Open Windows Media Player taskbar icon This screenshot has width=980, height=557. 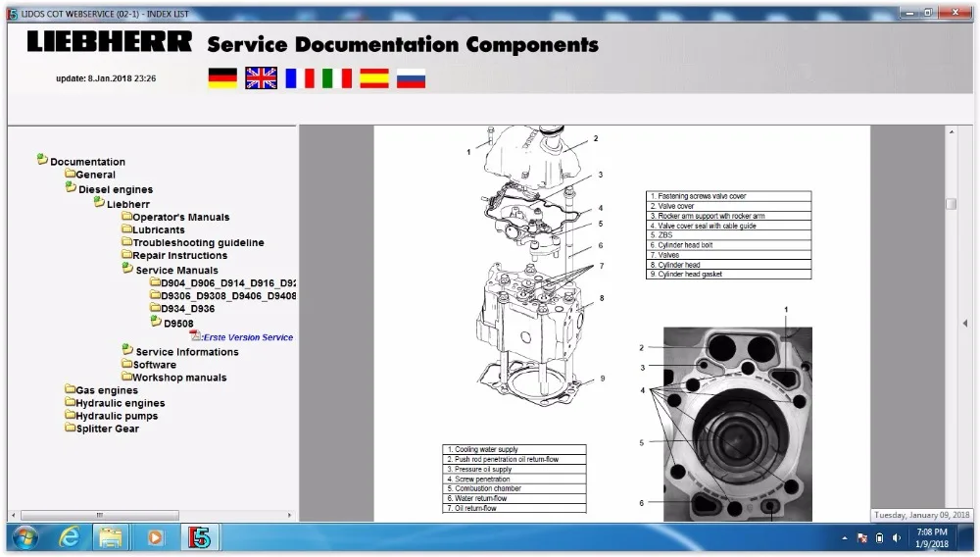tap(155, 537)
